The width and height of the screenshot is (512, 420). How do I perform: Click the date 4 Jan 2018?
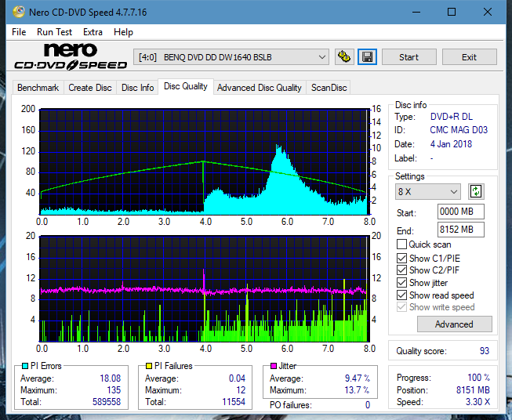451,144
